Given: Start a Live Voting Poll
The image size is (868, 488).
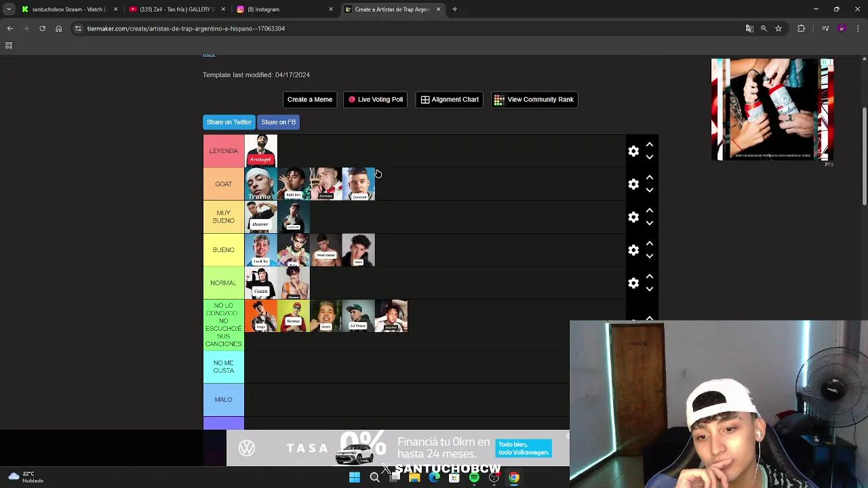Looking at the screenshot, I should pos(376,100).
